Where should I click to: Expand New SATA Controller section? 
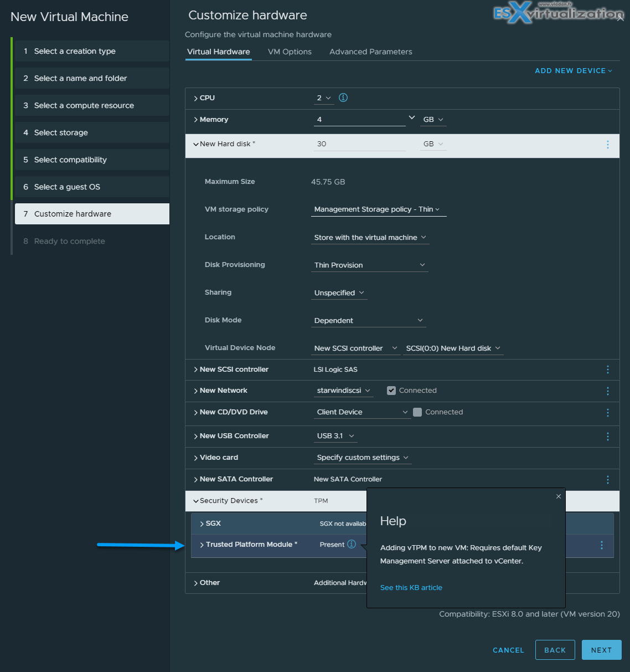(196, 479)
